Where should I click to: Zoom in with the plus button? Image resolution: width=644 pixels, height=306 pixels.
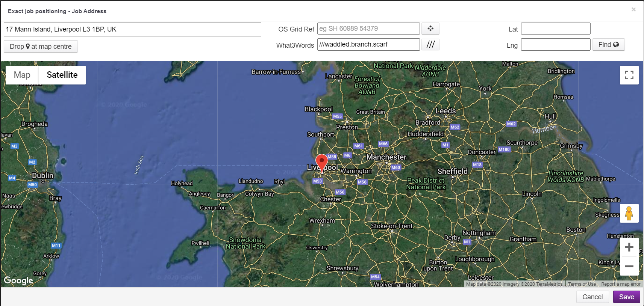(x=629, y=247)
